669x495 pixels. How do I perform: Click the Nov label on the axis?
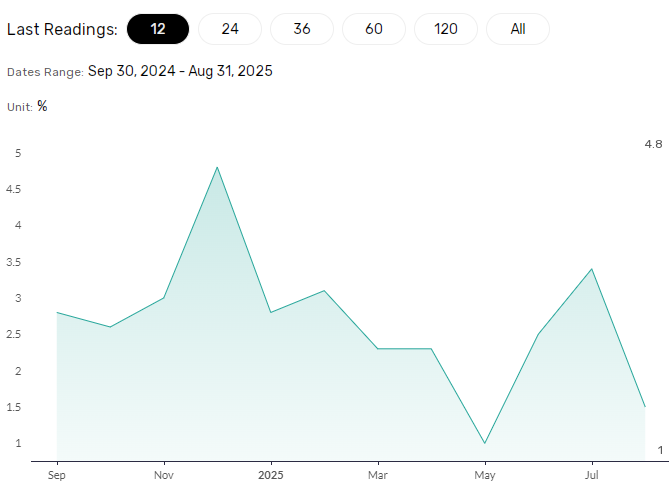[x=164, y=475]
